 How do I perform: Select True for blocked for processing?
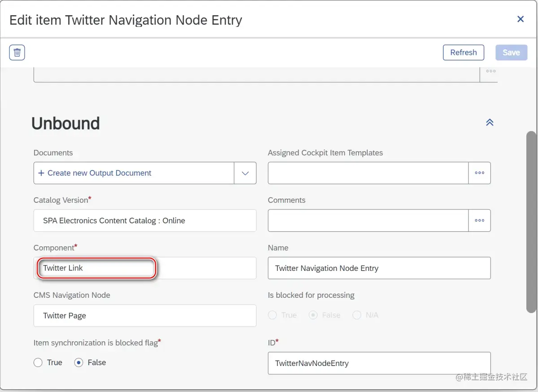pos(272,315)
